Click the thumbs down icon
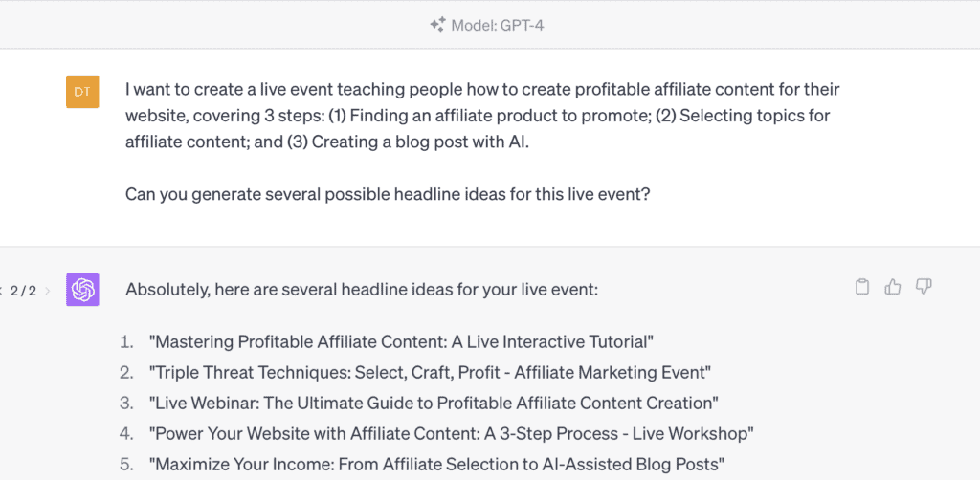The height and width of the screenshot is (480, 980). point(924,287)
